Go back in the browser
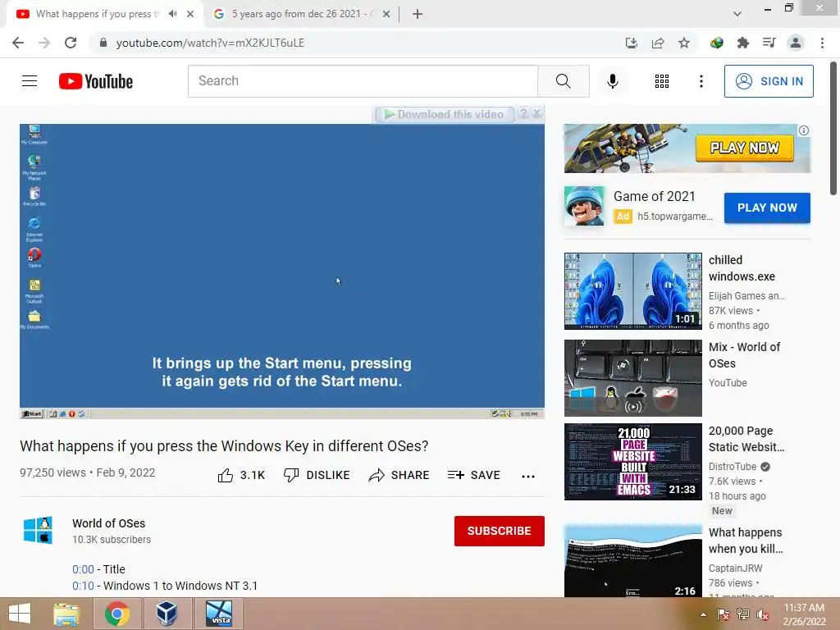This screenshot has width=840, height=630. 18,43
